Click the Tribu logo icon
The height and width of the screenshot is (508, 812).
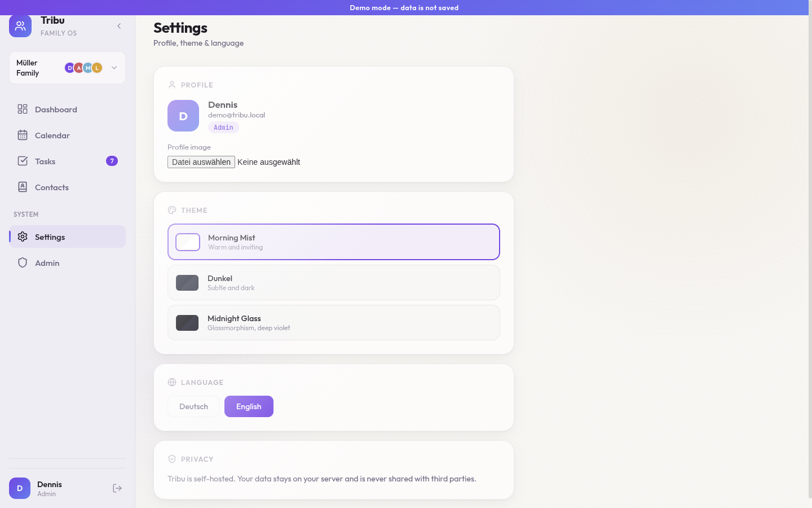click(20, 26)
